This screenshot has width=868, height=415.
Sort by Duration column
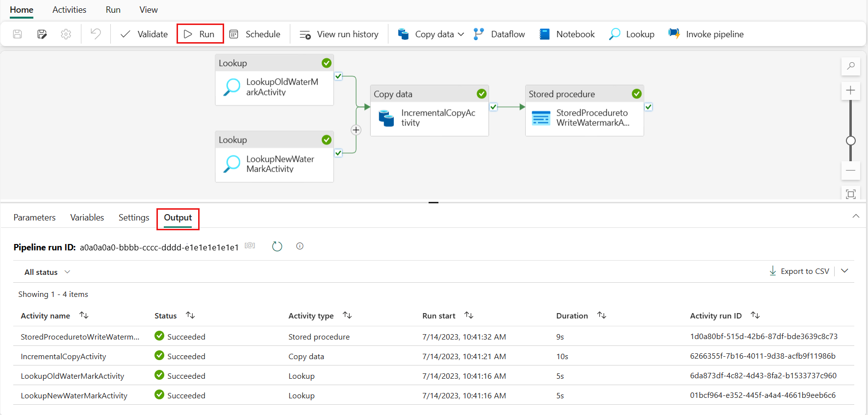tap(602, 316)
